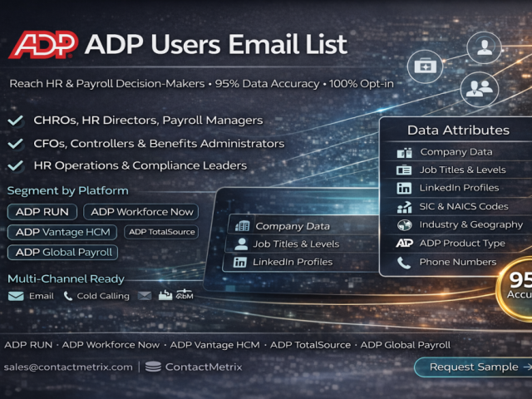Click the LinkedIn icon in the Data Attributes panel

[x=404, y=188]
